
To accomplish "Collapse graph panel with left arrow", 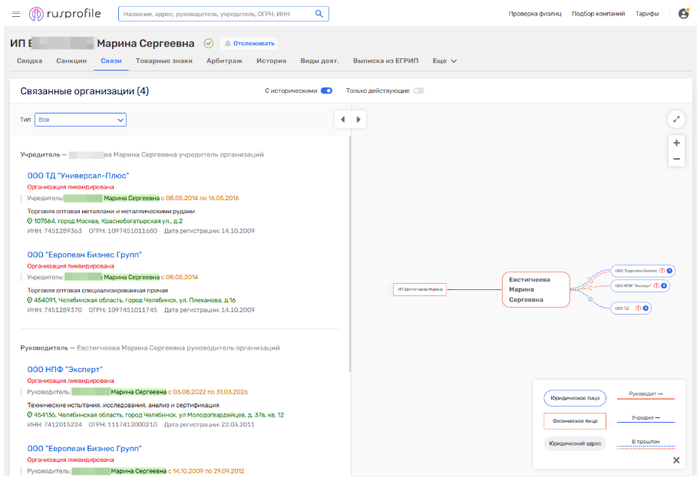I will (343, 119).
